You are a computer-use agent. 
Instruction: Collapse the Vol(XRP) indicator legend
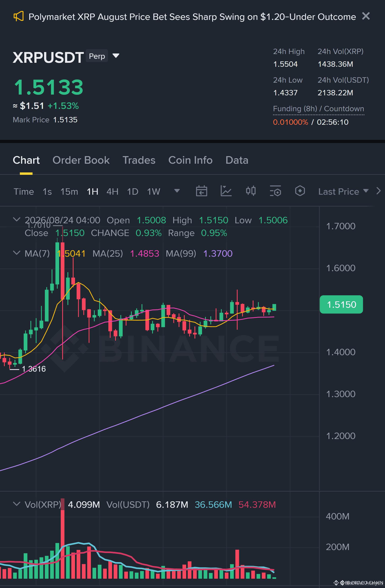[16, 504]
